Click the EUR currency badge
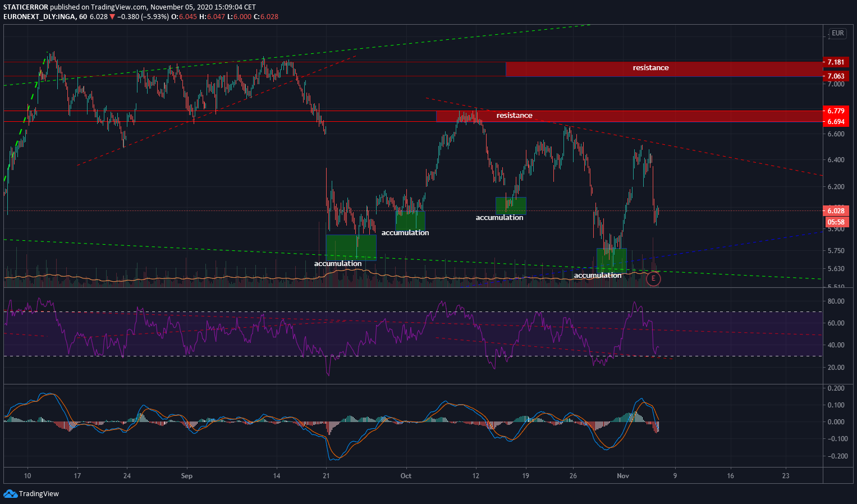Screen dimensions: 857x504 pyautogui.click(x=837, y=33)
